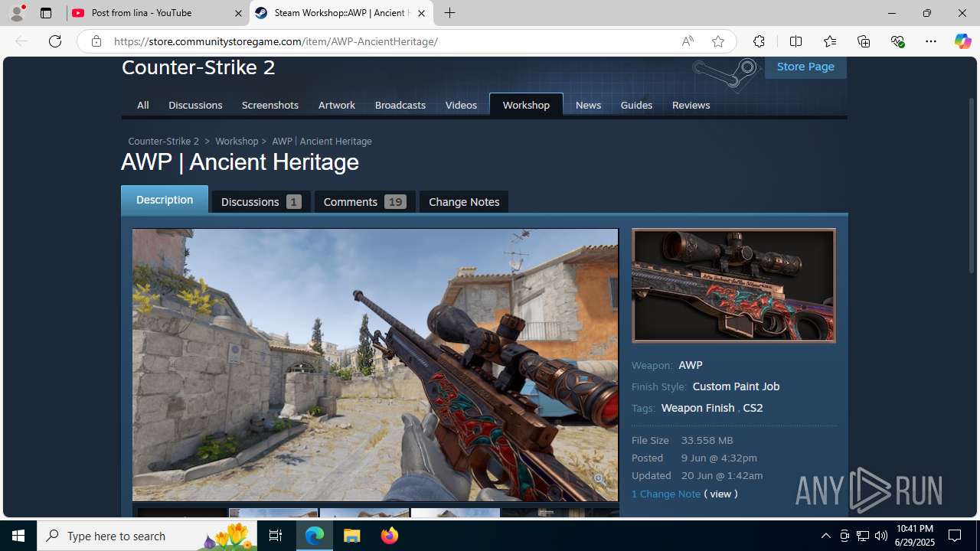The image size is (980, 551).
Task: Zoom screenshot with magnifier icon
Action: pyautogui.click(x=599, y=479)
